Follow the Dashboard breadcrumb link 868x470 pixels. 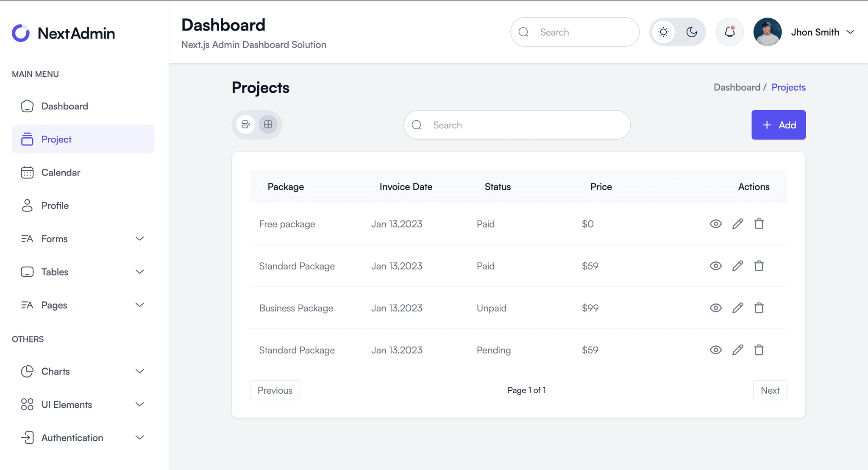[x=737, y=87]
